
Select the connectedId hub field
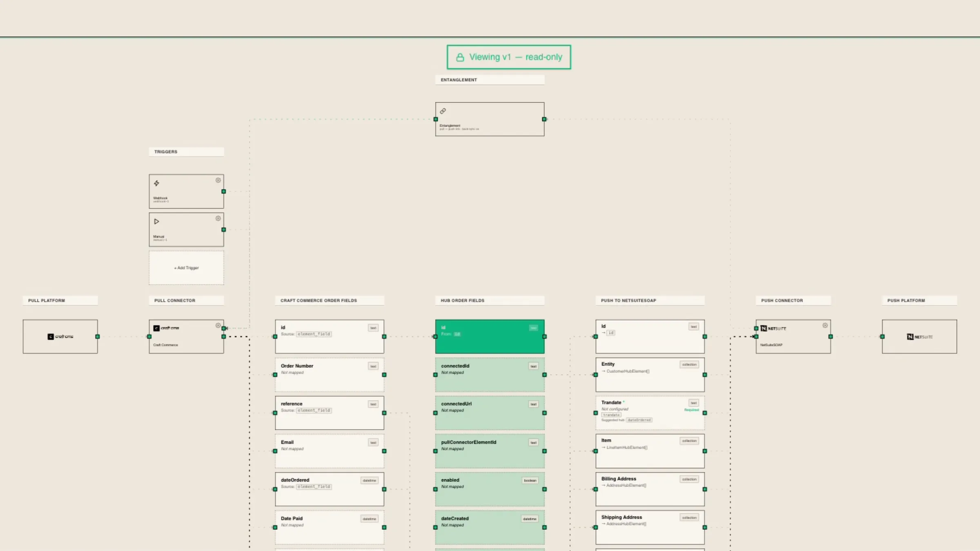click(490, 375)
